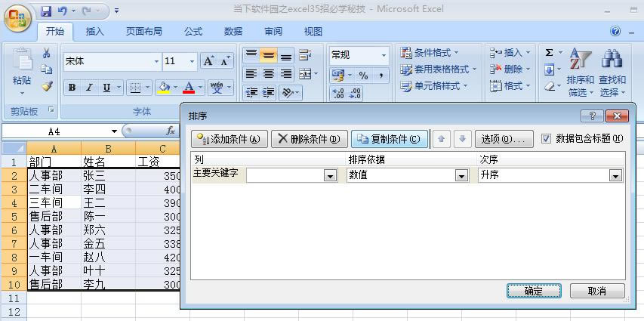Screen dimensions: 644x321
Task: Activate the Format Painter brush
Action: tap(48, 86)
